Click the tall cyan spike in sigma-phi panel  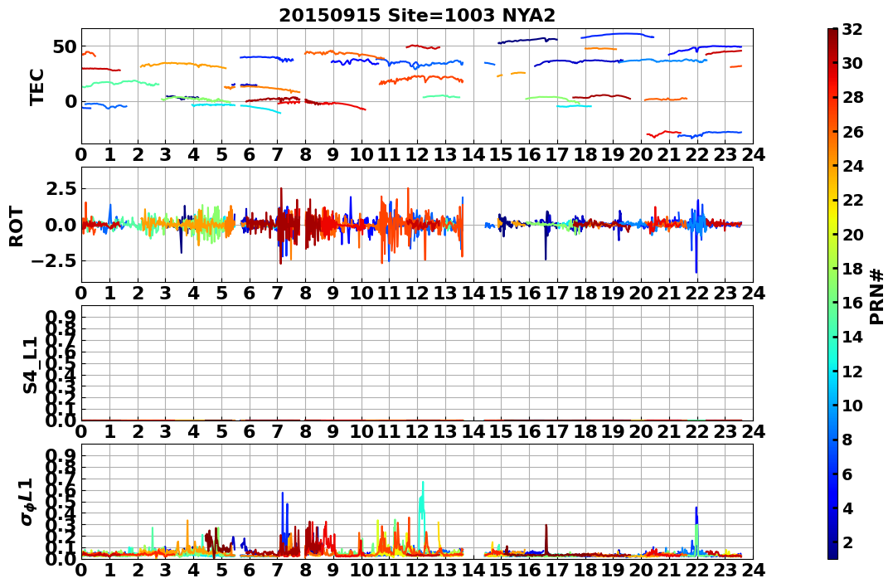422,516
